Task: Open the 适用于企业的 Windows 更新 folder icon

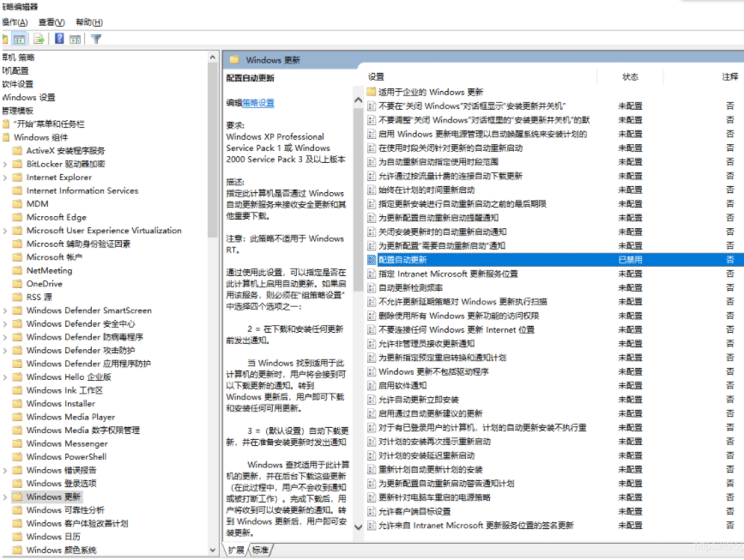Action: (372, 92)
